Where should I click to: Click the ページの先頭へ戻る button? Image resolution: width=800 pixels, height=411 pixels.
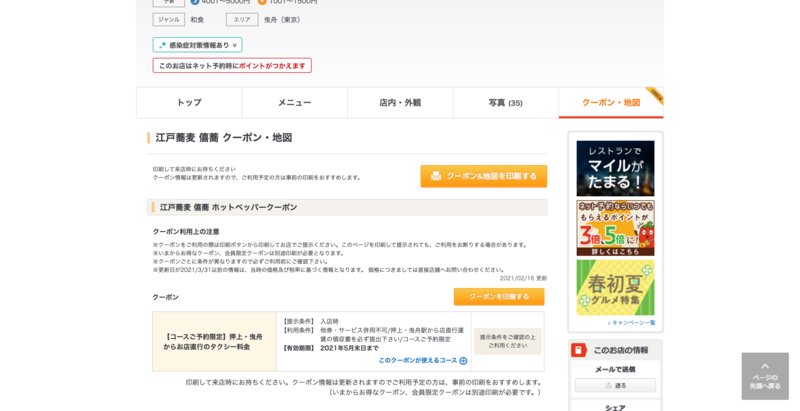pos(765,376)
